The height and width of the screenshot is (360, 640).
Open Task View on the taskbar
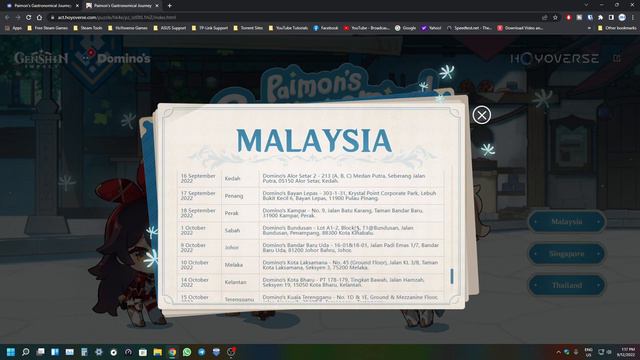click(x=40, y=352)
